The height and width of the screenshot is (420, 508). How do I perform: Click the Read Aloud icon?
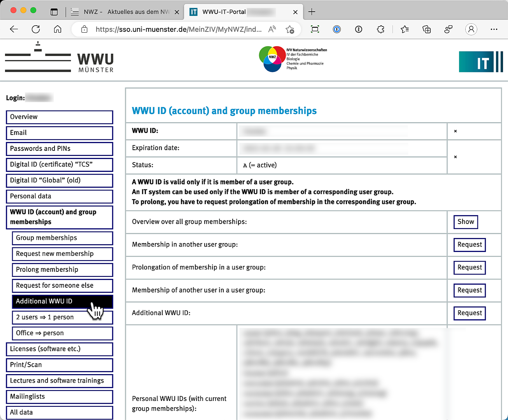click(x=272, y=29)
